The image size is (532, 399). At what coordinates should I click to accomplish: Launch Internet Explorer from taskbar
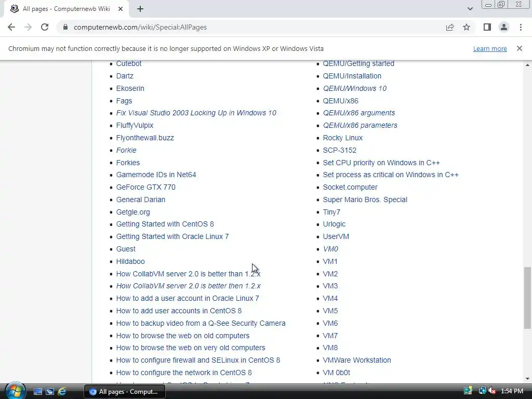pyautogui.click(x=62, y=392)
